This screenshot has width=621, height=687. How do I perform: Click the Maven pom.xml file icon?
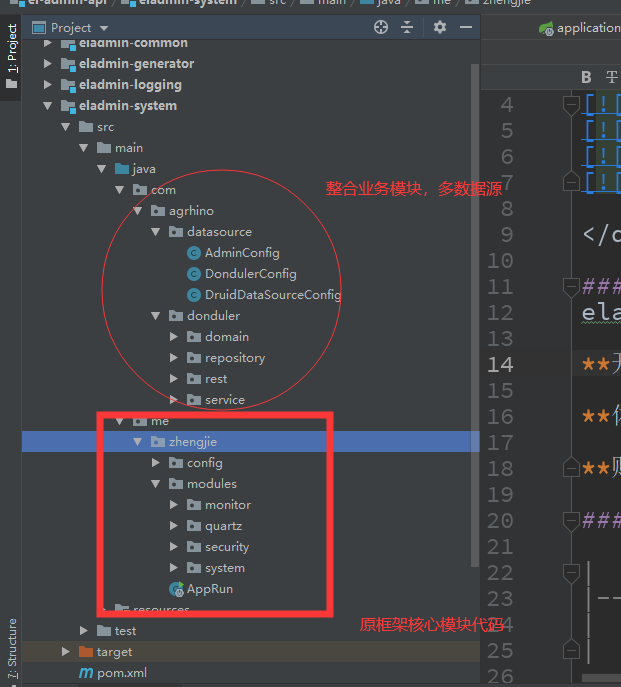pos(86,673)
